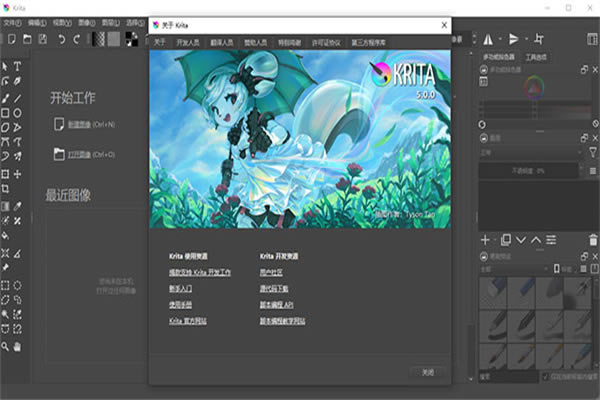Open the choose workspace button
Viewport: 600px width, 400px height.
[592, 39]
